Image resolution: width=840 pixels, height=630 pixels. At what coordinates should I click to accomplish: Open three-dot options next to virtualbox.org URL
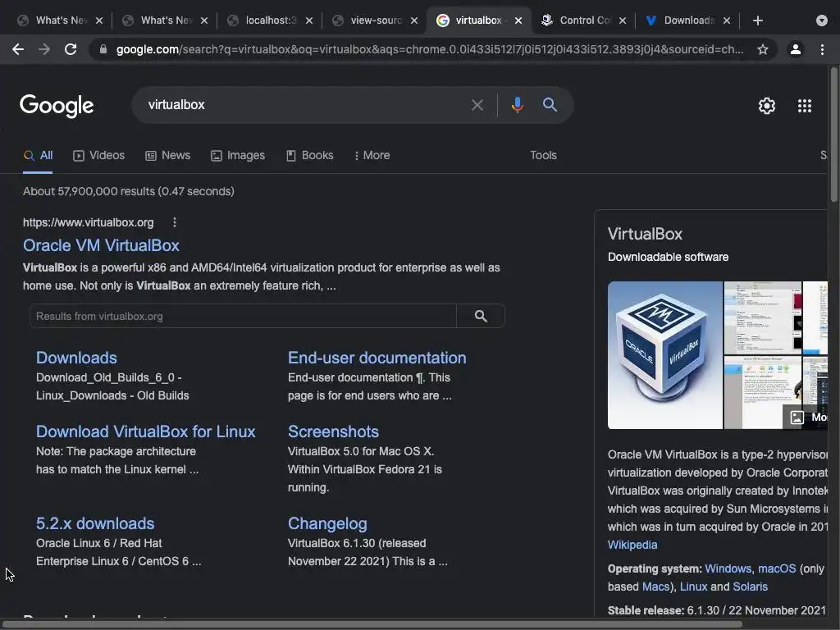(x=175, y=222)
